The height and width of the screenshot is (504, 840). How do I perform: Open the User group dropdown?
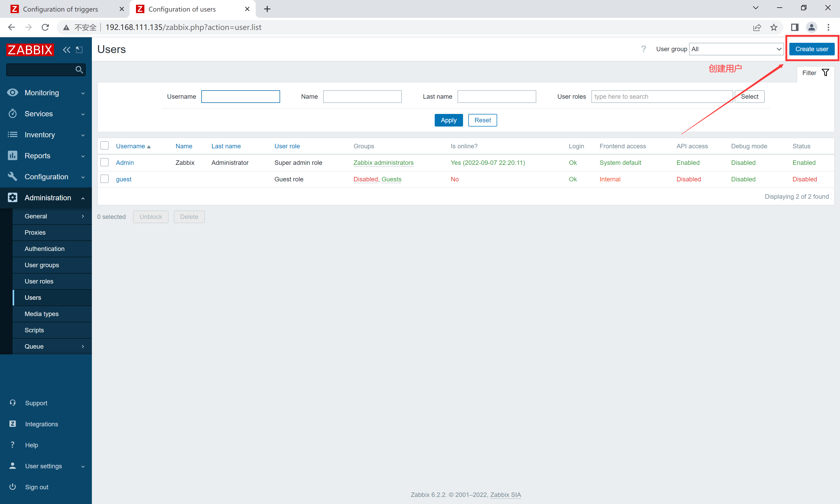(736, 49)
